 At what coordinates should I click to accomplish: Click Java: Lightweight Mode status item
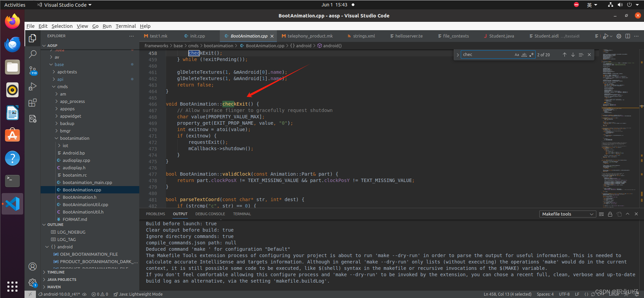tap(138, 294)
